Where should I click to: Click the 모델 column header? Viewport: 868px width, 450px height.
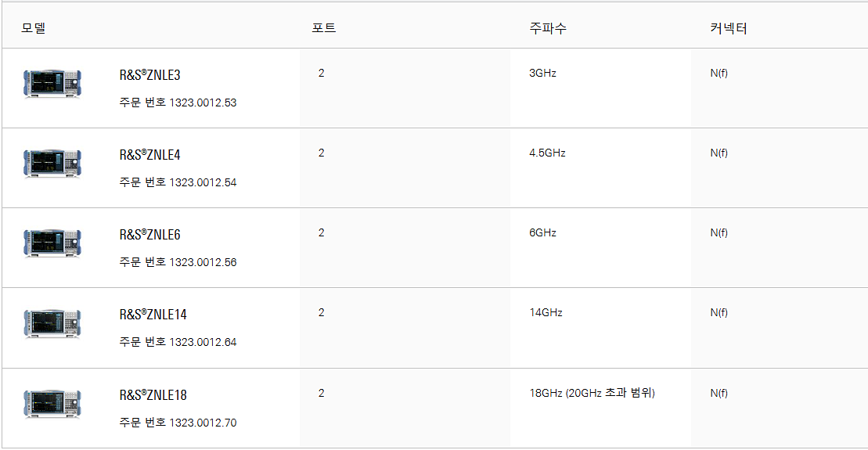point(33,27)
